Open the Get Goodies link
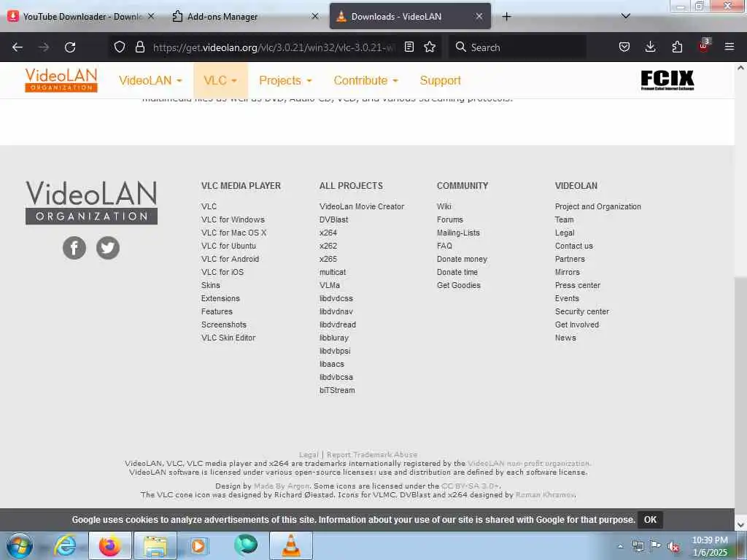The height and width of the screenshot is (560, 747). pos(458,285)
